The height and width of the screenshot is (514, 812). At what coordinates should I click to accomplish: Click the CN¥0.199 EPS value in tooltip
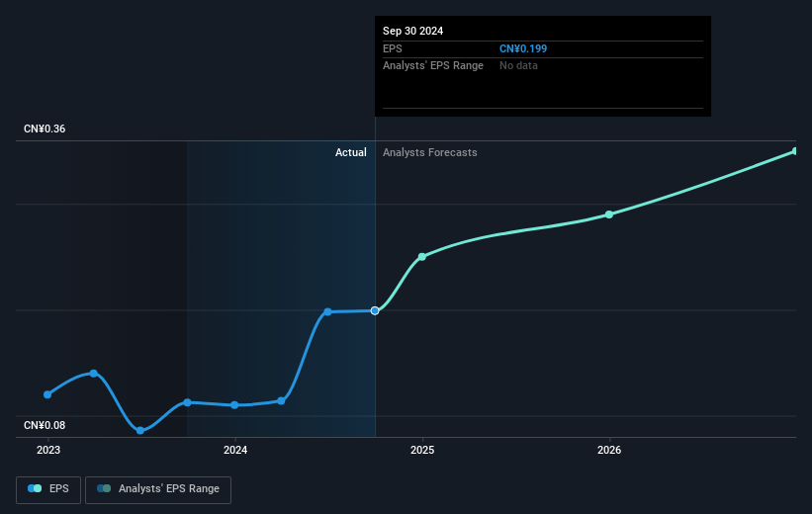(523, 48)
